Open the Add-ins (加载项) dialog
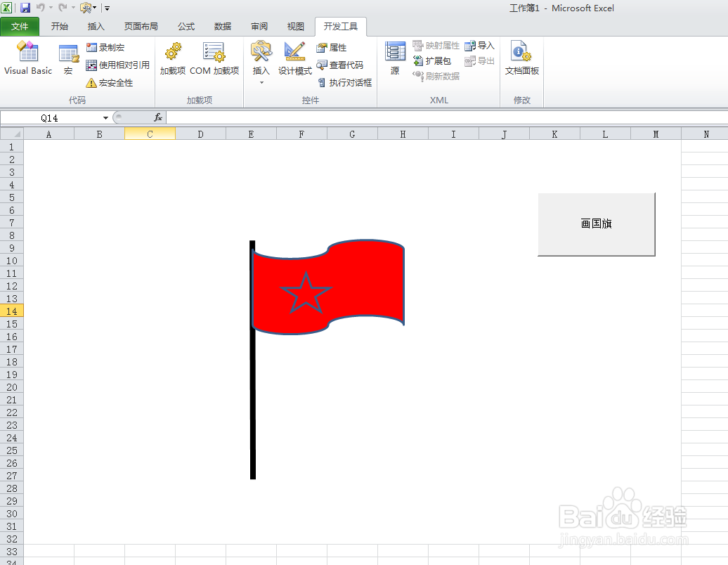728x565 pixels. click(x=173, y=58)
